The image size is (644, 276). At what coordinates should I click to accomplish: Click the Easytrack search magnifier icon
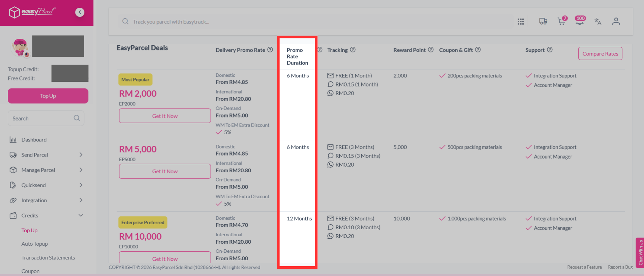(125, 22)
